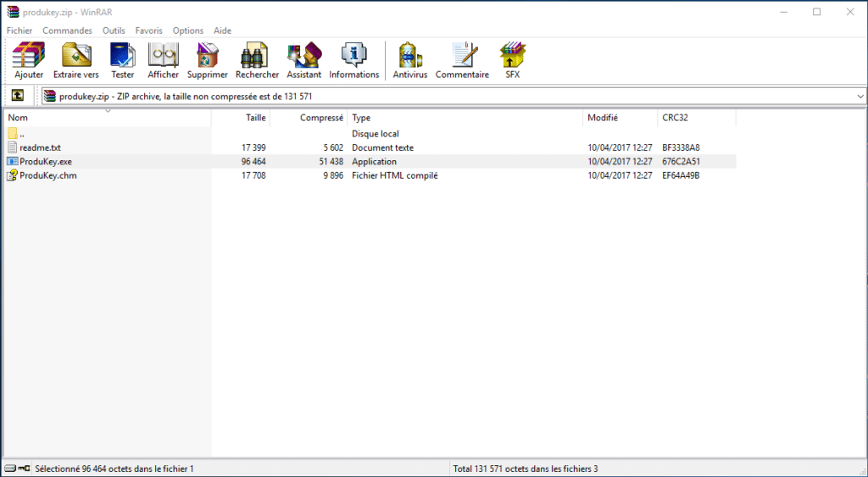Select the ProduKey.exe file name
Screen dimensions: 868x477
pyautogui.click(x=46, y=162)
